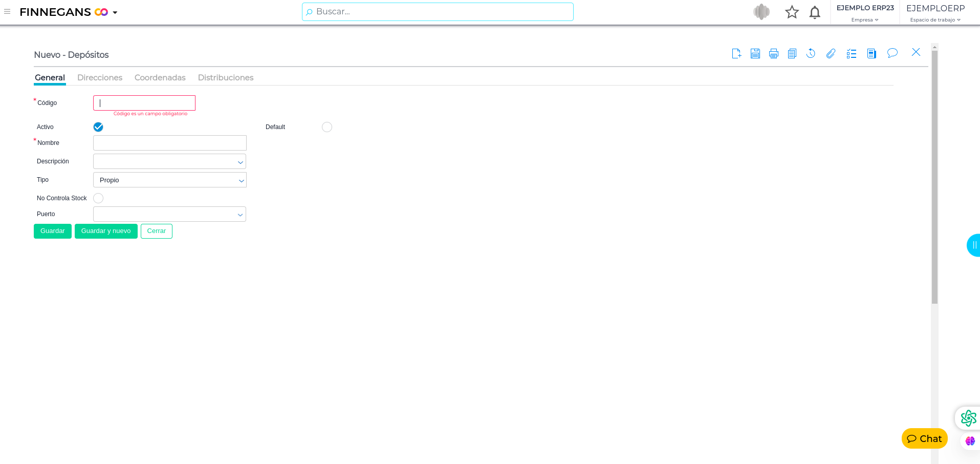Open the Descripción dropdown
Screen dimensions: 980x464
click(x=170, y=161)
